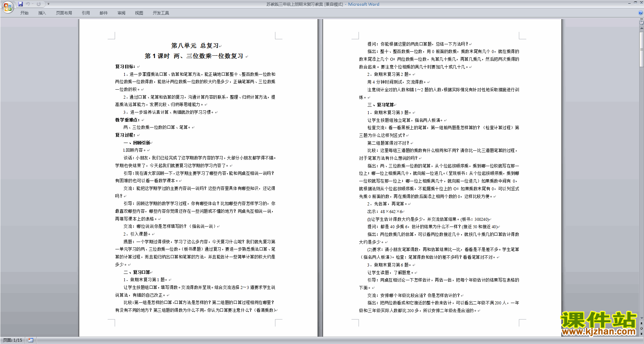The width and height of the screenshot is (644, 344).
Task: Click line 两、三位数乘一位数的口算、笔算。
Action: pyautogui.click(x=157, y=128)
